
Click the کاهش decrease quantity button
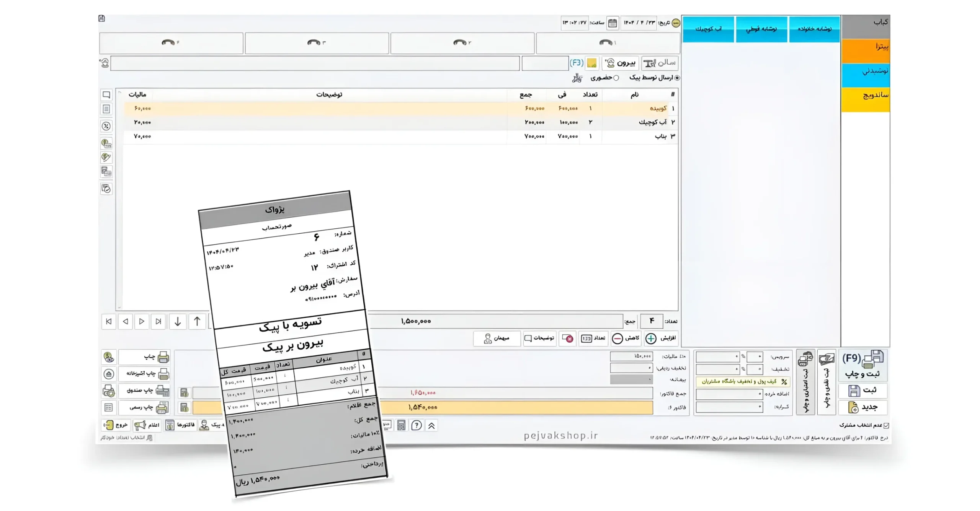pyautogui.click(x=626, y=338)
